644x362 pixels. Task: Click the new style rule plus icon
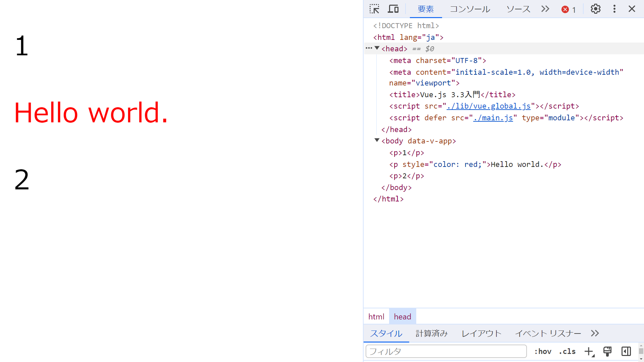click(589, 351)
